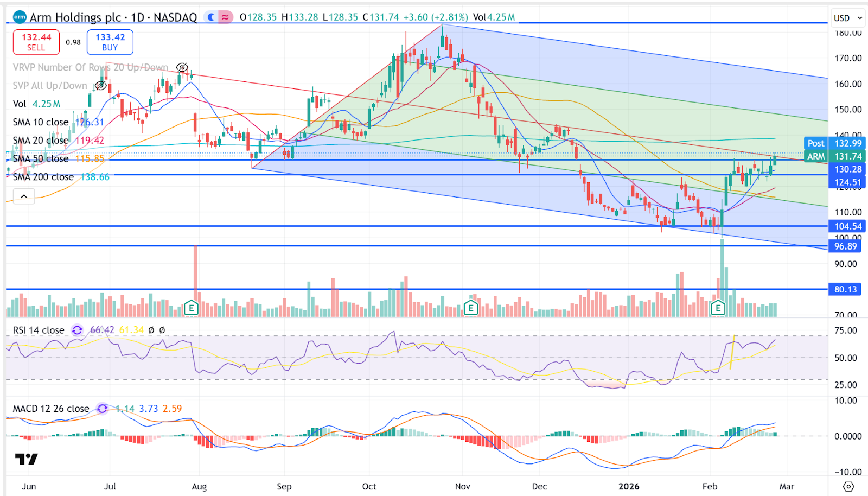The width and height of the screenshot is (868, 496).
Task: Click the Nov label on time axis
Action: (463, 486)
